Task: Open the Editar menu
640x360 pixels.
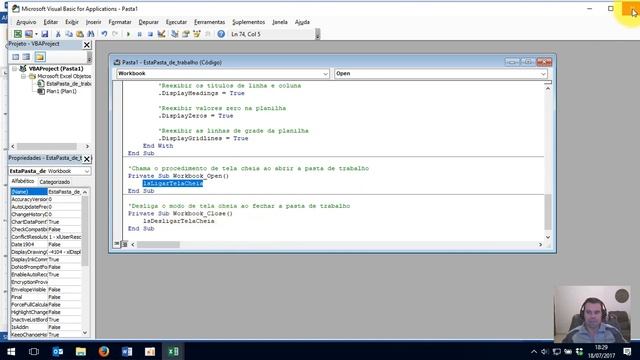Action: pyautogui.click(x=51, y=22)
